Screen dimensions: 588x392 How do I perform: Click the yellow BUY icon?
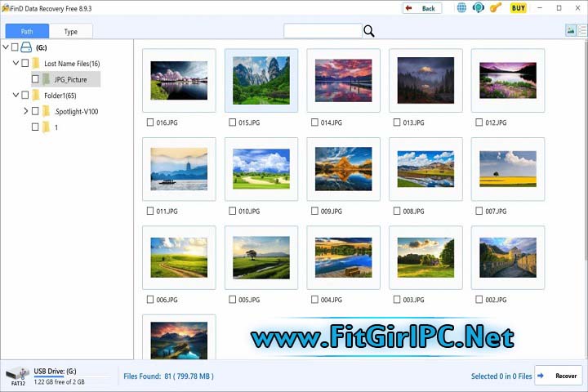pyautogui.click(x=518, y=8)
